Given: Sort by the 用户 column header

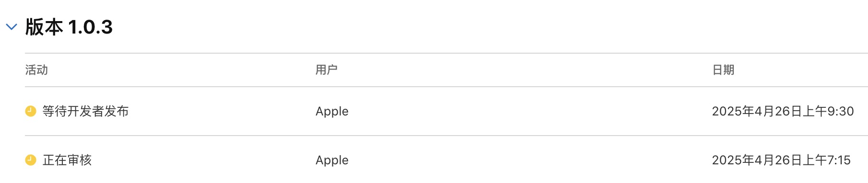Looking at the screenshot, I should pos(327,70).
